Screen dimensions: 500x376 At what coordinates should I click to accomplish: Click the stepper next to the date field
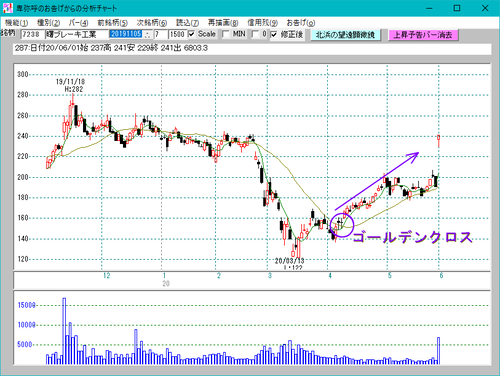pos(148,34)
